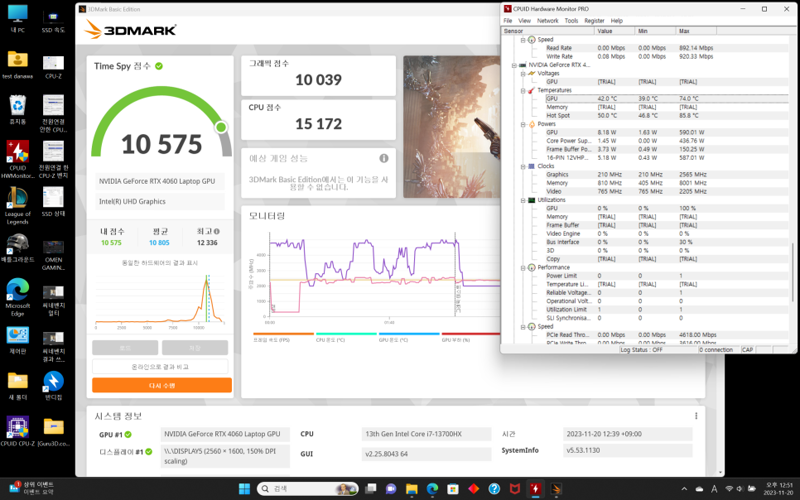
Task: Click info icon in estimated game performance
Action: pos(384,158)
